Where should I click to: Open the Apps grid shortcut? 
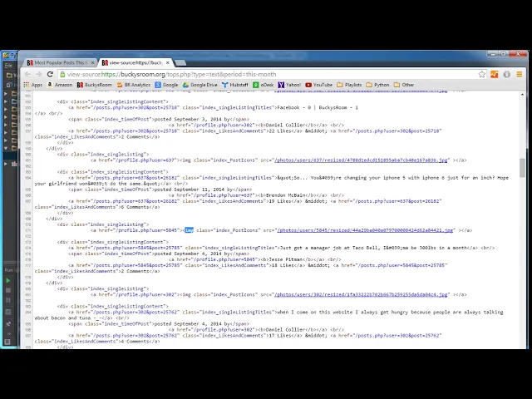(33, 85)
